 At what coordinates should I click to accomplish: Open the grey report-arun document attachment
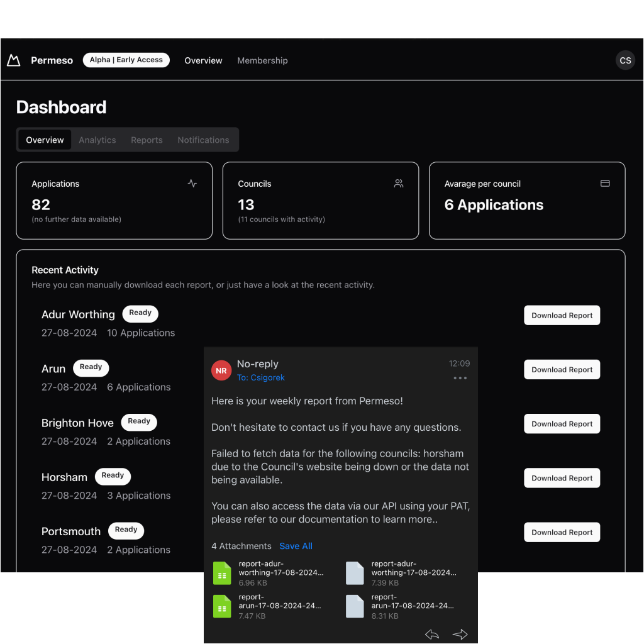coord(355,606)
